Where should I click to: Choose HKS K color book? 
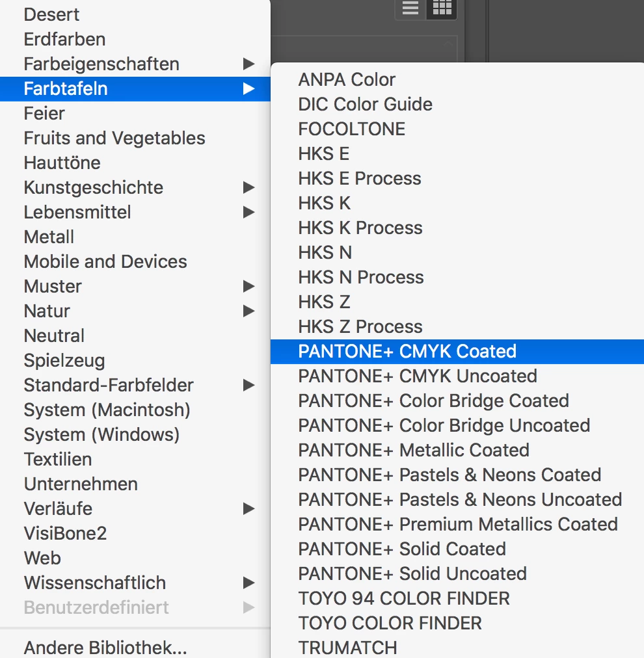pos(457,204)
